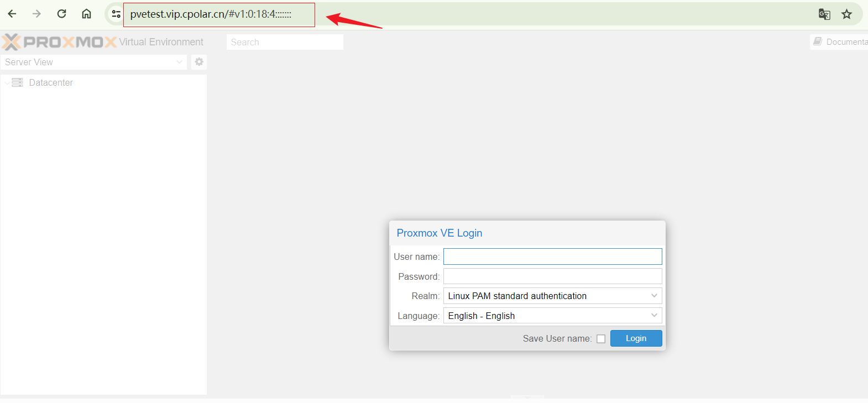Bookmark this page with the star icon
This screenshot has height=403, width=868.
point(846,14)
